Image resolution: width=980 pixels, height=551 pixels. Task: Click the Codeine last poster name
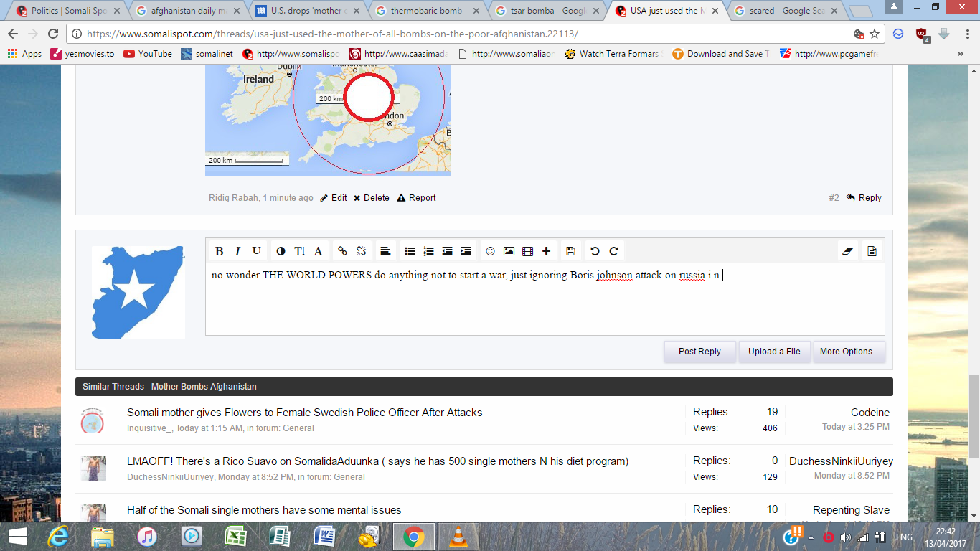point(870,413)
